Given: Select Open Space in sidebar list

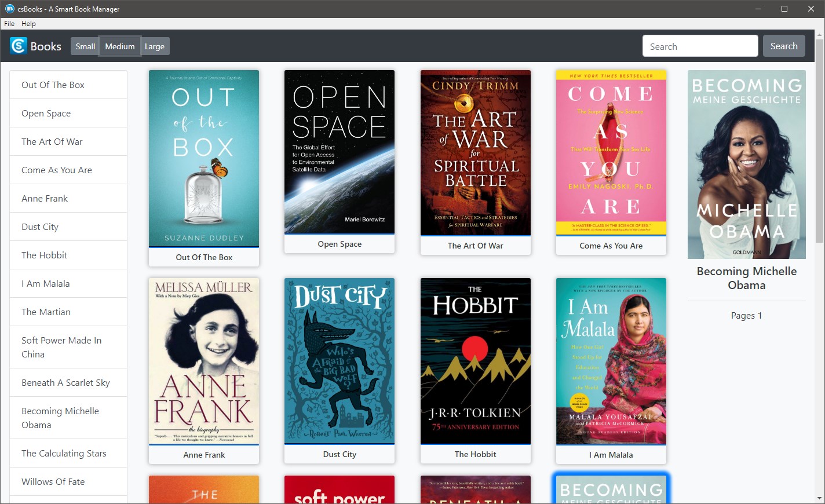Looking at the screenshot, I should point(68,113).
